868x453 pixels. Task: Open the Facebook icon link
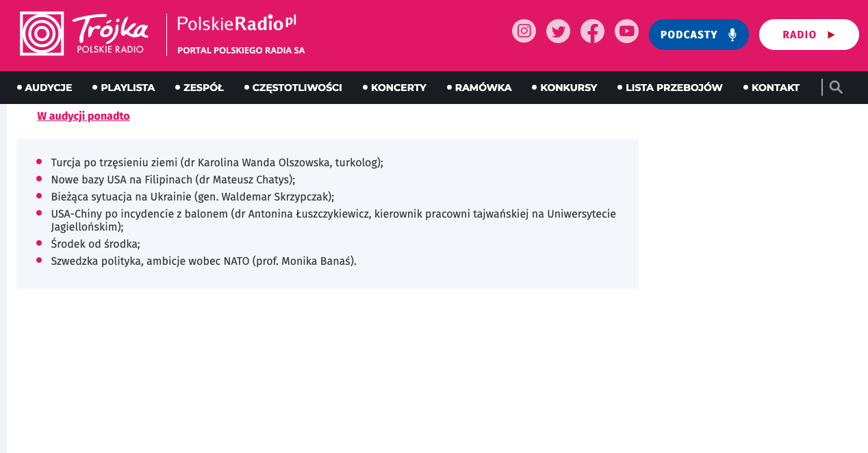(592, 31)
